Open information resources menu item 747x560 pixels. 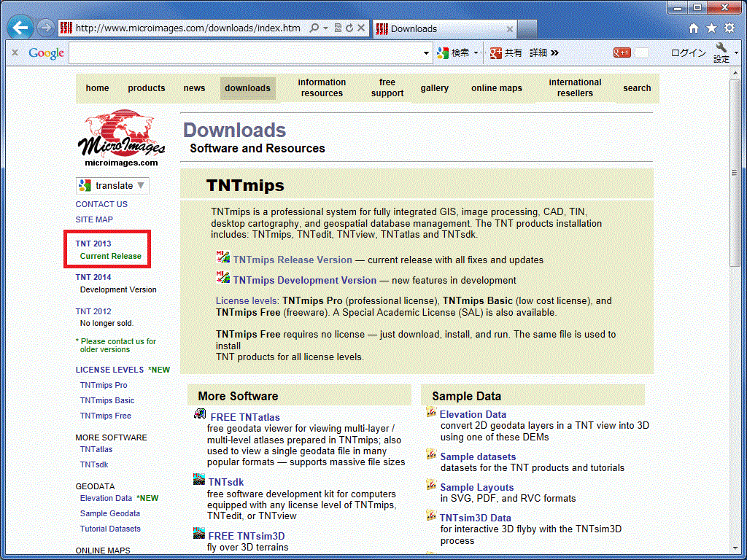(x=322, y=88)
